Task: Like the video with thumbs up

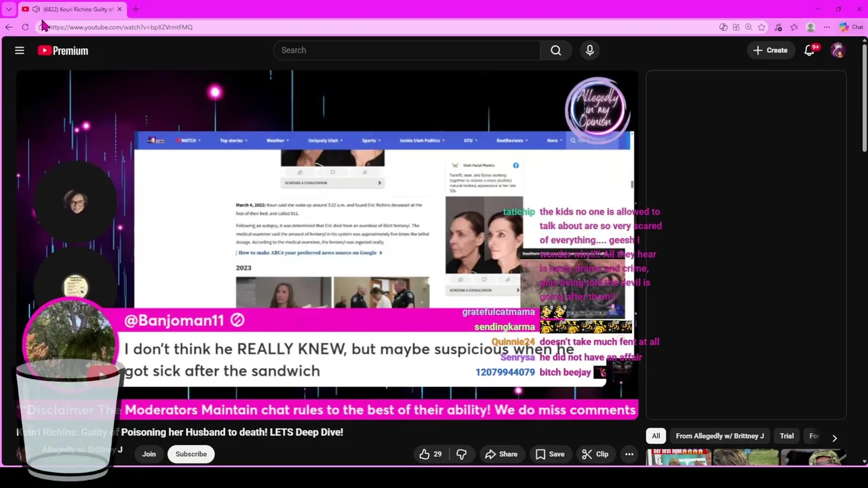Action: (x=431, y=454)
